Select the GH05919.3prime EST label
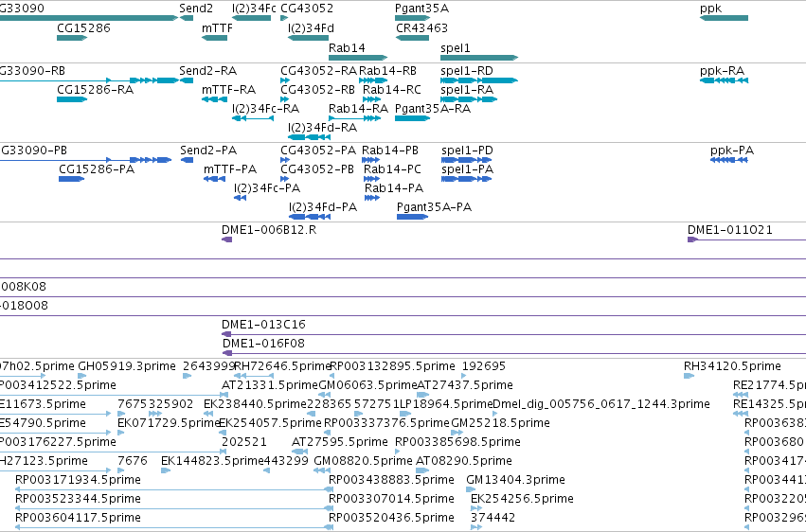 [127, 366]
